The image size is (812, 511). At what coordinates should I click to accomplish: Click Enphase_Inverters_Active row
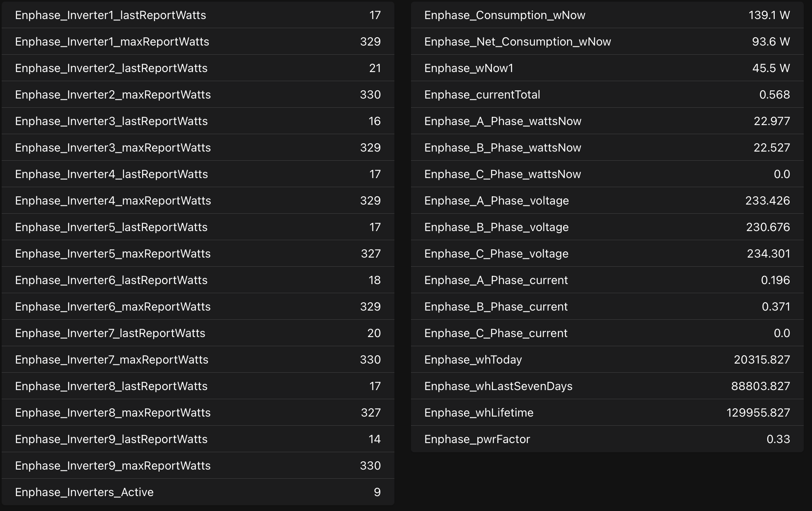(x=198, y=492)
